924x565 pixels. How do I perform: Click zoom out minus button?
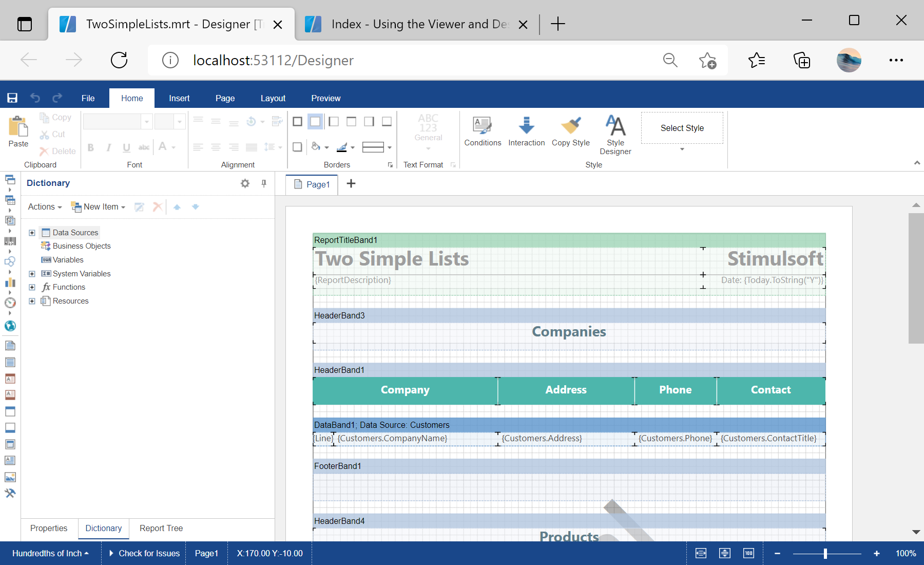pyautogui.click(x=777, y=553)
